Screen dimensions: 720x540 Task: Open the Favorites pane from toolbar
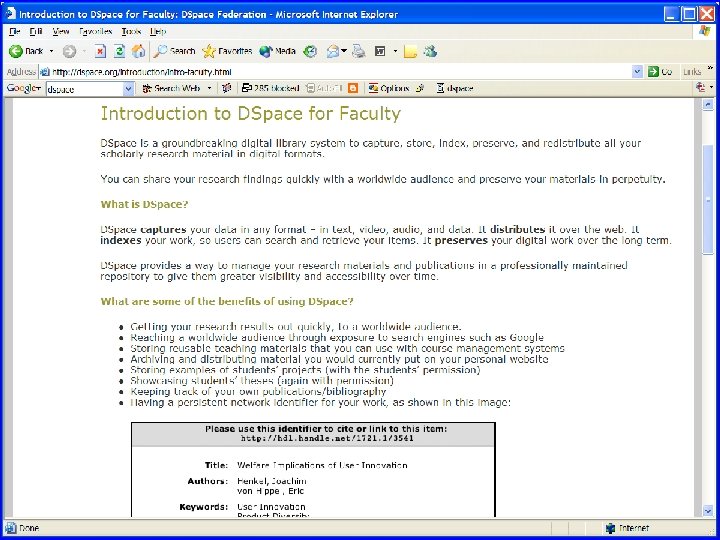click(227, 51)
